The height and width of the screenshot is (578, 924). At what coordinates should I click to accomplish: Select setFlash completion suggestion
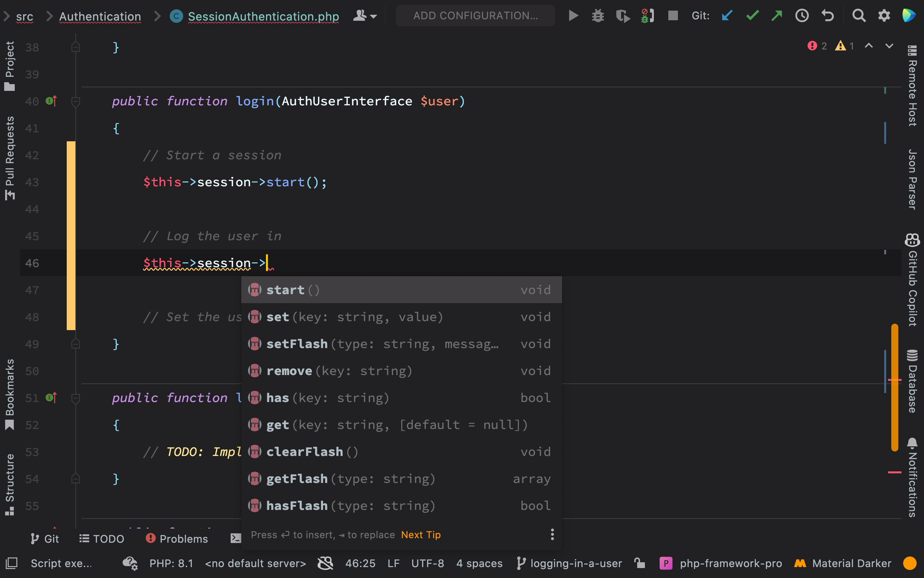coord(401,344)
